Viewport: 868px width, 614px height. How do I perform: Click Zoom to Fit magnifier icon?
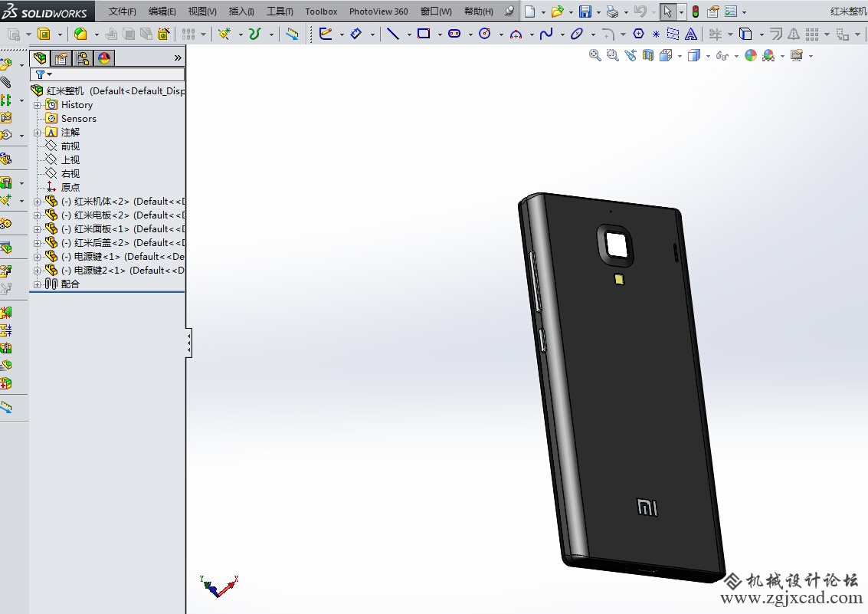pyautogui.click(x=594, y=55)
